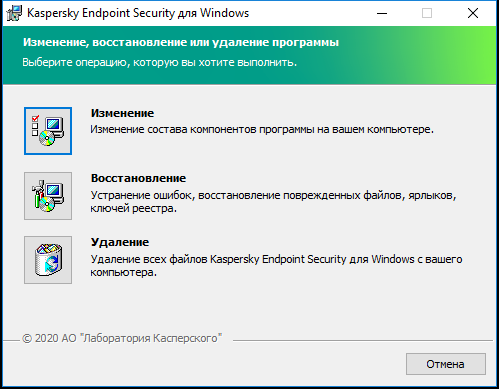This screenshot has height=389, width=499.
Task: Click the Удаление recycle bin icon
Action: [48, 260]
